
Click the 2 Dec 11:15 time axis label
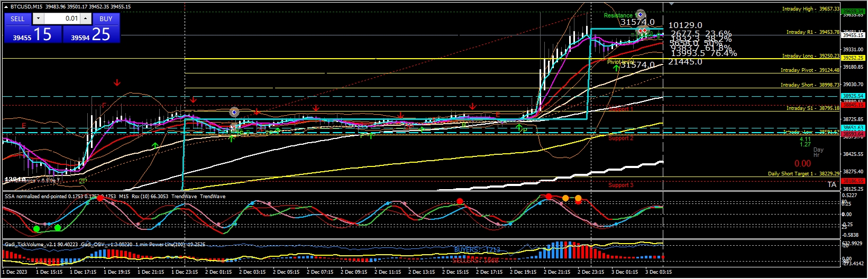coord(388,272)
